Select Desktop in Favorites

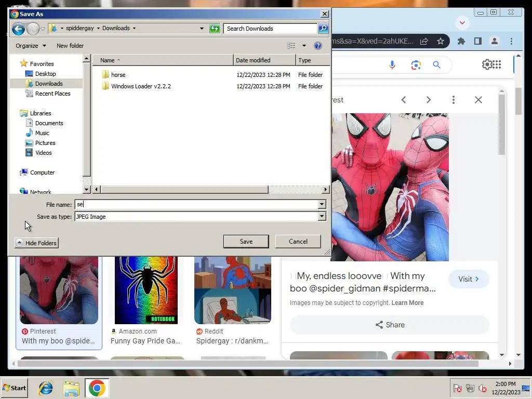click(x=45, y=74)
